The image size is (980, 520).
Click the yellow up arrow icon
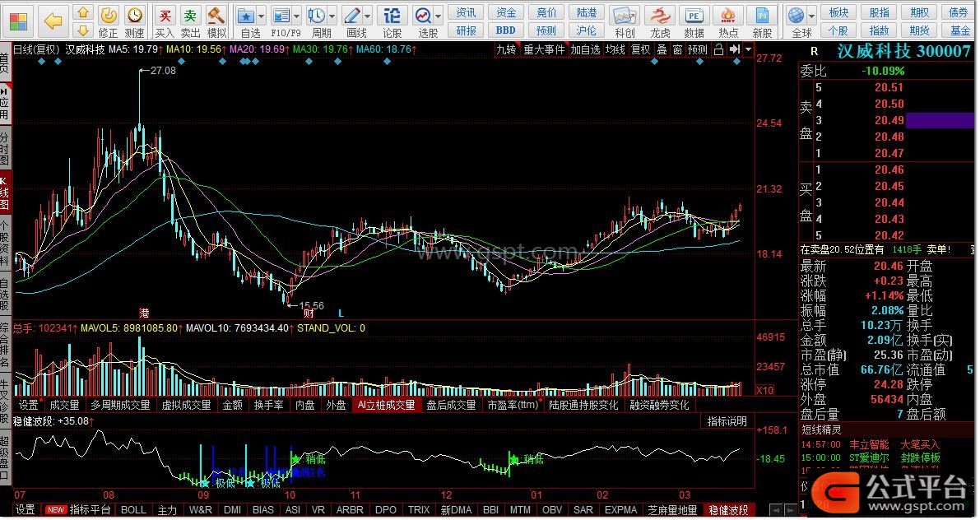(x=83, y=12)
